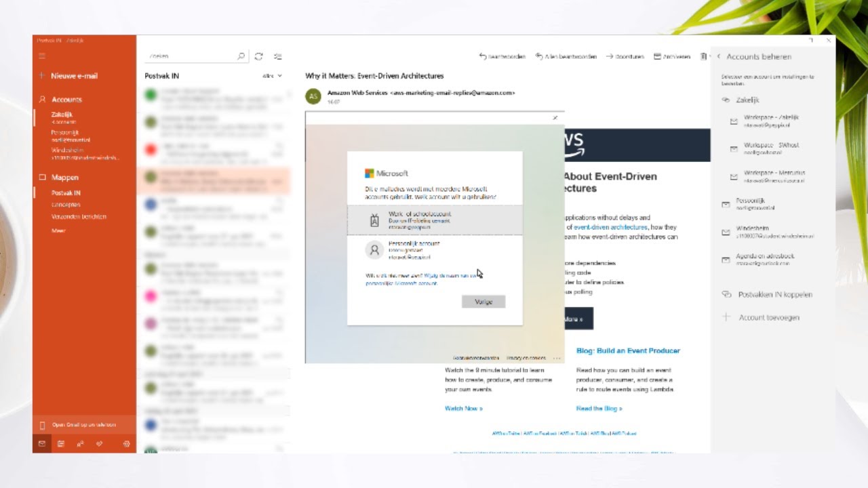The height and width of the screenshot is (488, 868).
Task: Click the phone icon for Open Gmail
Action: coord(42,425)
